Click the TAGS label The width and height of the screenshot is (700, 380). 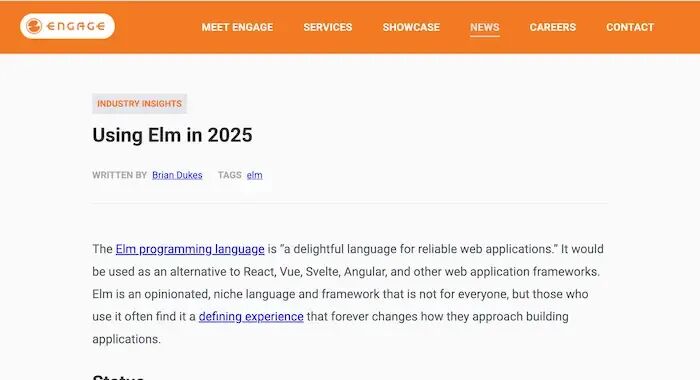[x=229, y=175]
